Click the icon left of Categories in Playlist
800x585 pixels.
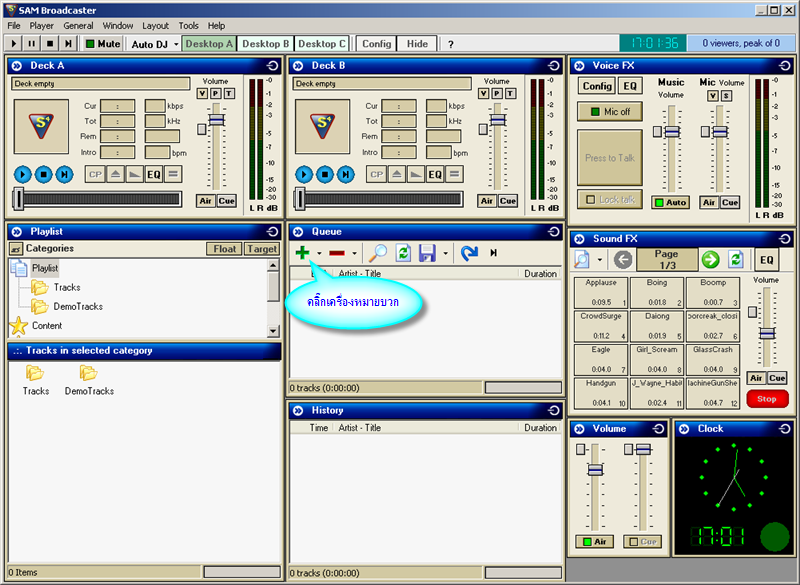pyautogui.click(x=16, y=249)
